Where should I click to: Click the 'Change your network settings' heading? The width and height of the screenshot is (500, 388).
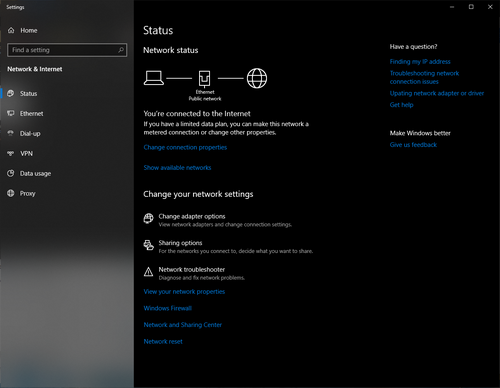coord(198,194)
